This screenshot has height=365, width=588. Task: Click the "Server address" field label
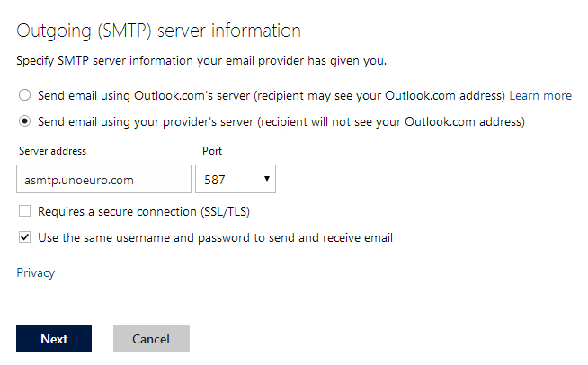pyautogui.click(x=51, y=151)
